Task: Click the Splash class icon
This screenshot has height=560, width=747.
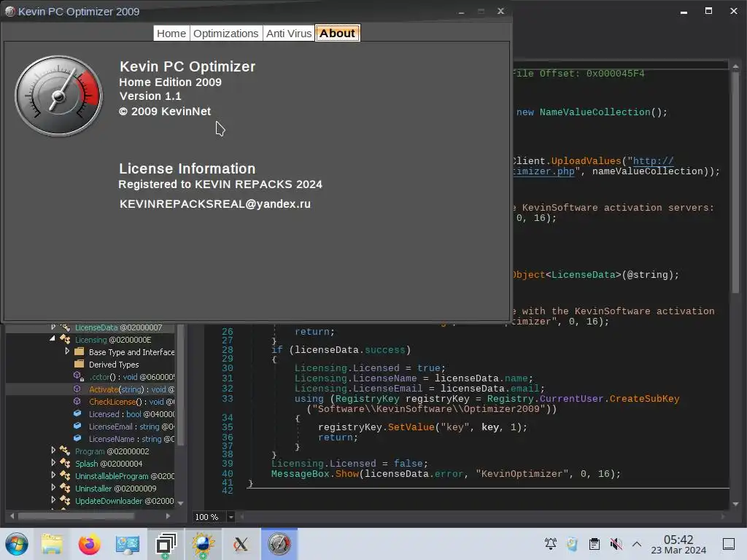Action: tap(65, 463)
